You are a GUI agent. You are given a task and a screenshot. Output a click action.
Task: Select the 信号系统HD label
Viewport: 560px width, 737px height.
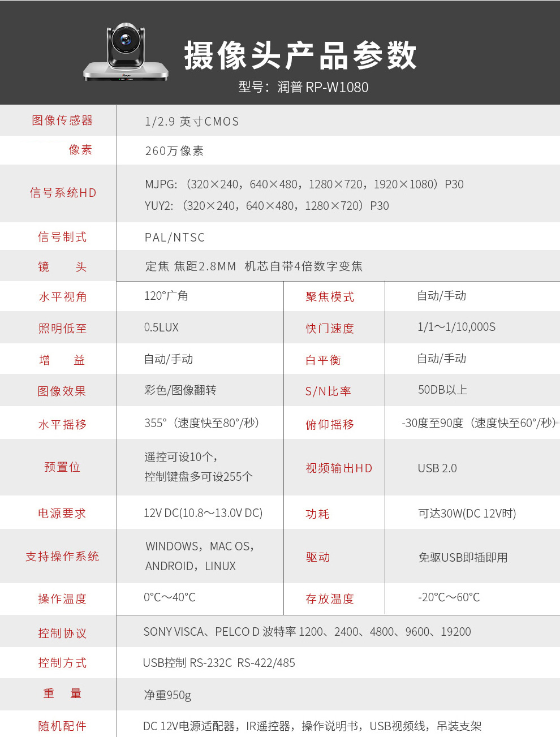point(63,193)
